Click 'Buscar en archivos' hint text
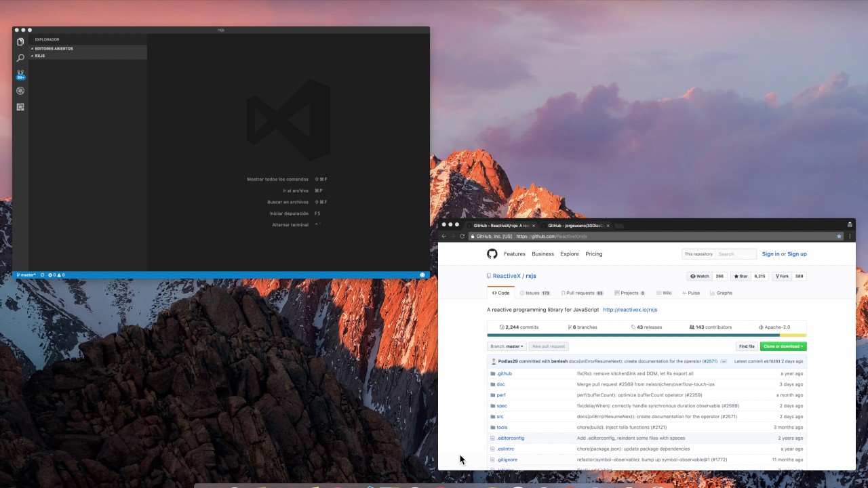 [x=288, y=202]
